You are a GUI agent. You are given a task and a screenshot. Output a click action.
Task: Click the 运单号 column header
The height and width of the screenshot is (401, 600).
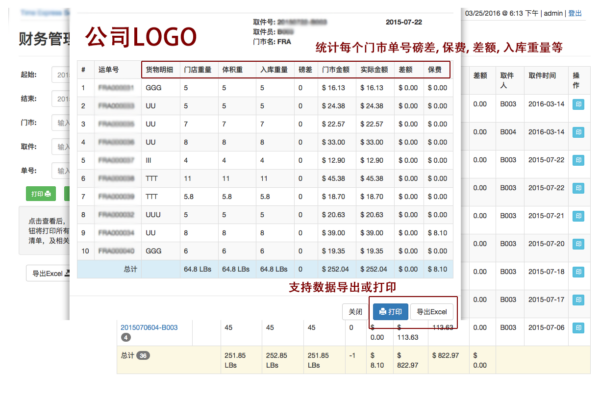pyautogui.click(x=108, y=70)
